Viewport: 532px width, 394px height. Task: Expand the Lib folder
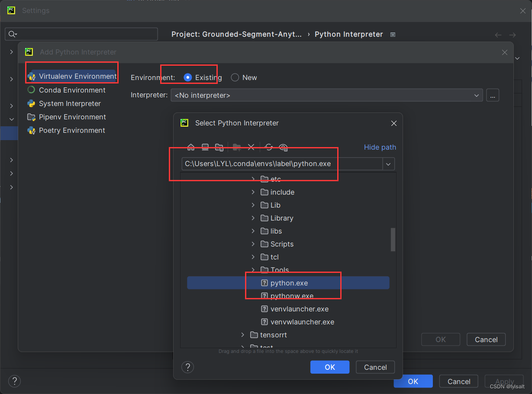tap(253, 205)
